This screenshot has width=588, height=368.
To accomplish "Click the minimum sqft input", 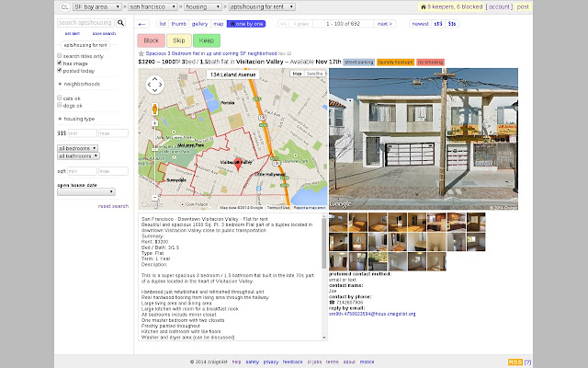I will coord(82,171).
